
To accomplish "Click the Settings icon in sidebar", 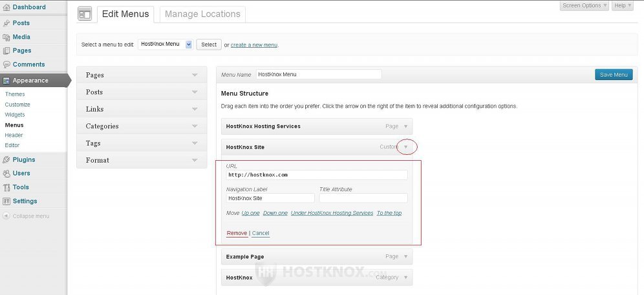I will click(x=6, y=201).
